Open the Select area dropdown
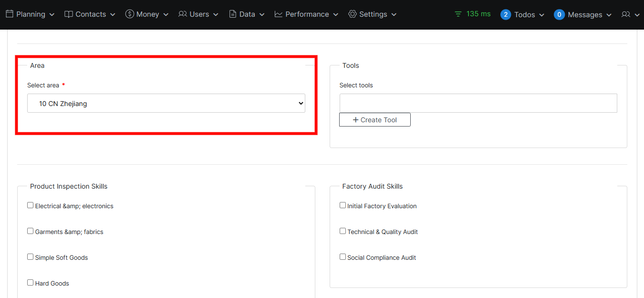The width and height of the screenshot is (644, 298). point(166,103)
